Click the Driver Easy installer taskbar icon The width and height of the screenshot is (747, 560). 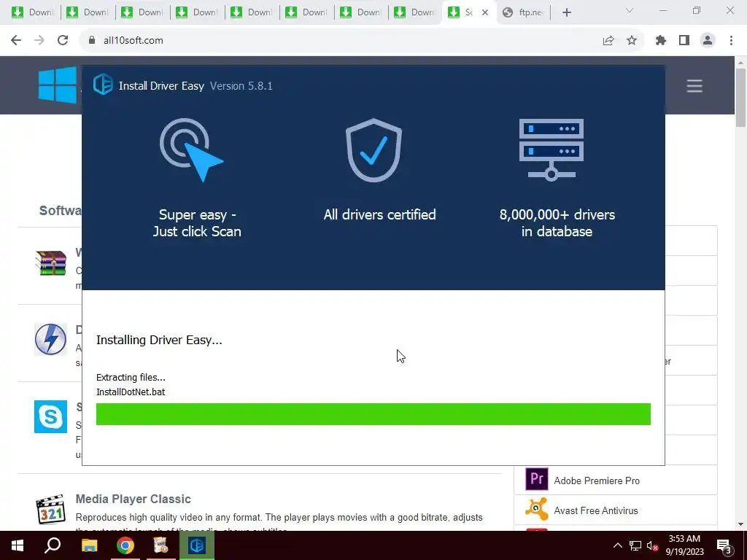(x=197, y=545)
